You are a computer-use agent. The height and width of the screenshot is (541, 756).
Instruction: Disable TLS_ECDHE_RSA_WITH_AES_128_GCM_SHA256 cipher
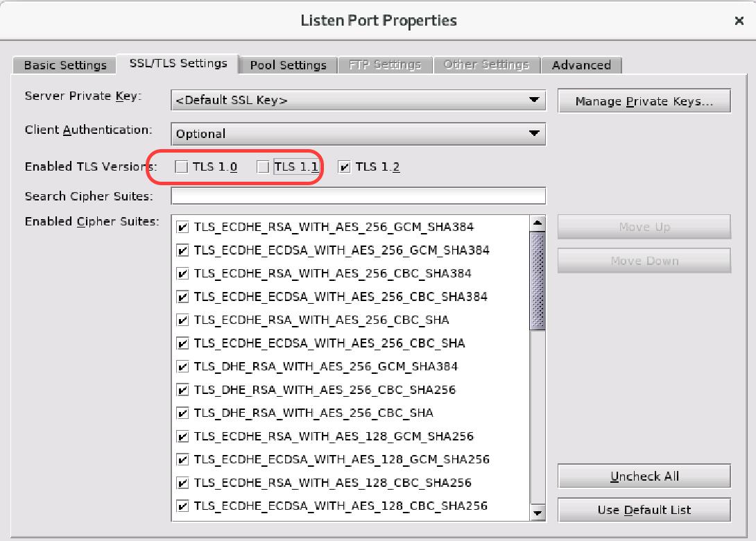pyautogui.click(x=182, y=436)
